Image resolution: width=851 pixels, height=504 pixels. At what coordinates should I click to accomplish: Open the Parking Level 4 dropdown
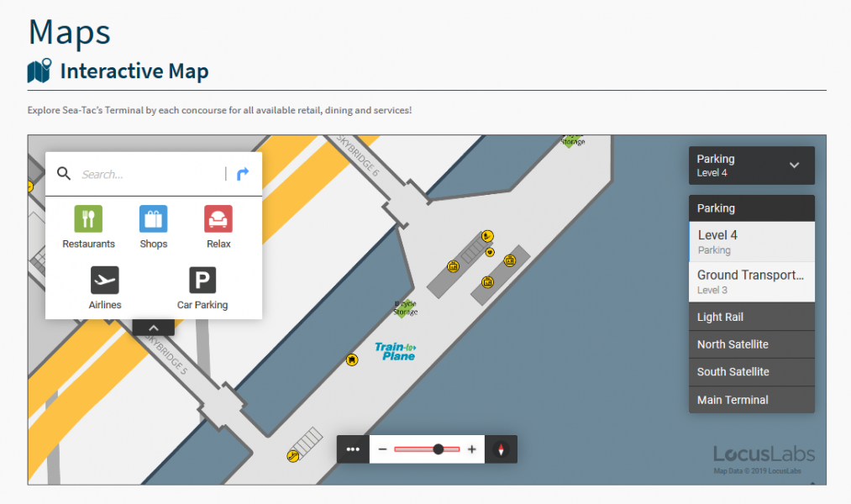(750, 165)
